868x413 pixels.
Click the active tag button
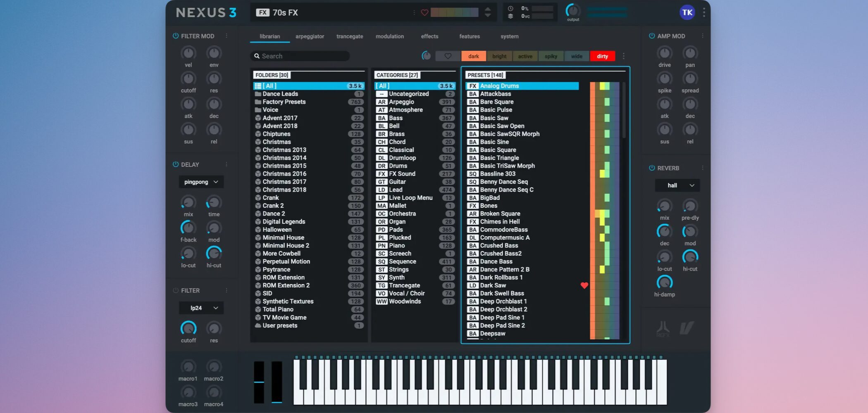coord(525,56)
